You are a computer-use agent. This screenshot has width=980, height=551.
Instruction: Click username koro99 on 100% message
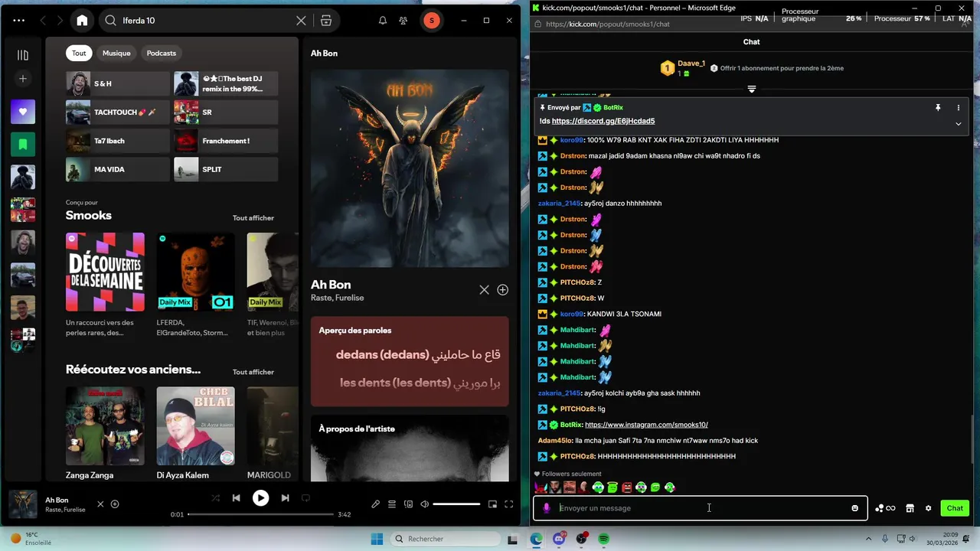pos(571,140)
